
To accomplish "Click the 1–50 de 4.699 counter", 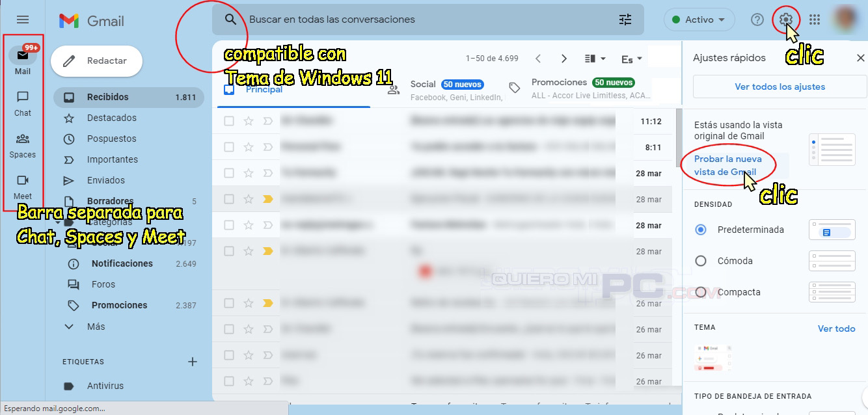I will 492,59.
